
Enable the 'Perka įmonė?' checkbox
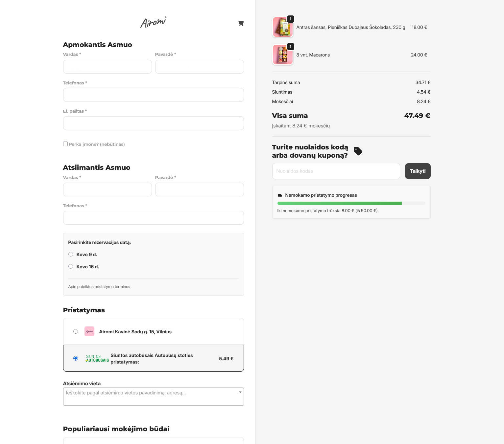tap(65, 144)
